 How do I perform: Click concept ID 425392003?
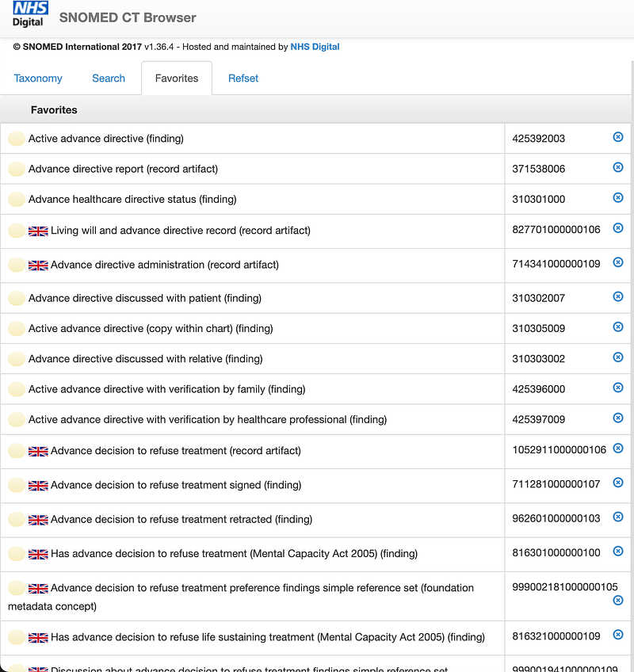[x=537, y=138]
